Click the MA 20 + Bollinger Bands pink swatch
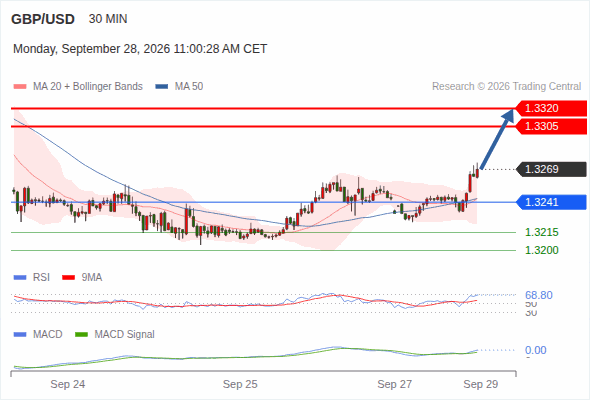This screenshot has width=590, height=400. point(20,87)
